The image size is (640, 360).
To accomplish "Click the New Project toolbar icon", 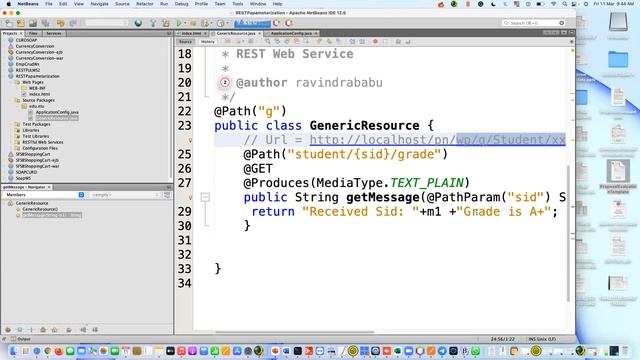I will pyautogui.click(x=20, y=23).
